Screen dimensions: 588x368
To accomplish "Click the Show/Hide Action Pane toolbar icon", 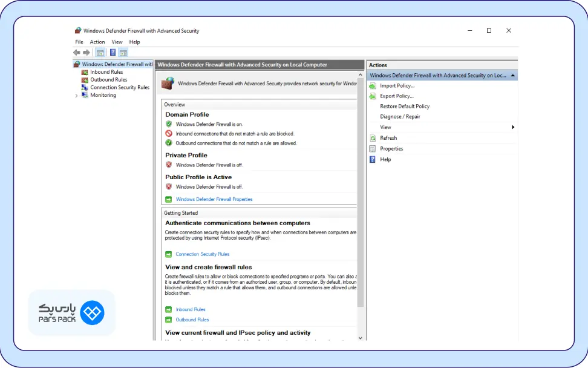I will click(123, 53).
